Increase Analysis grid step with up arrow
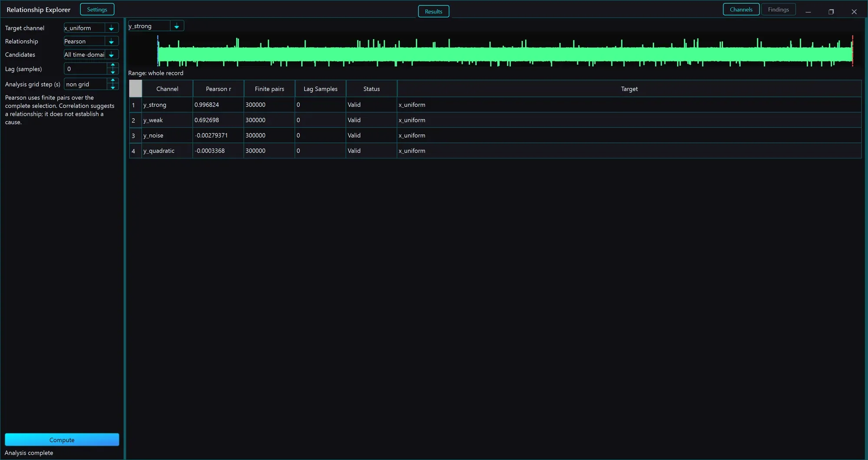868x460 pixels. [x=113, y=81]
